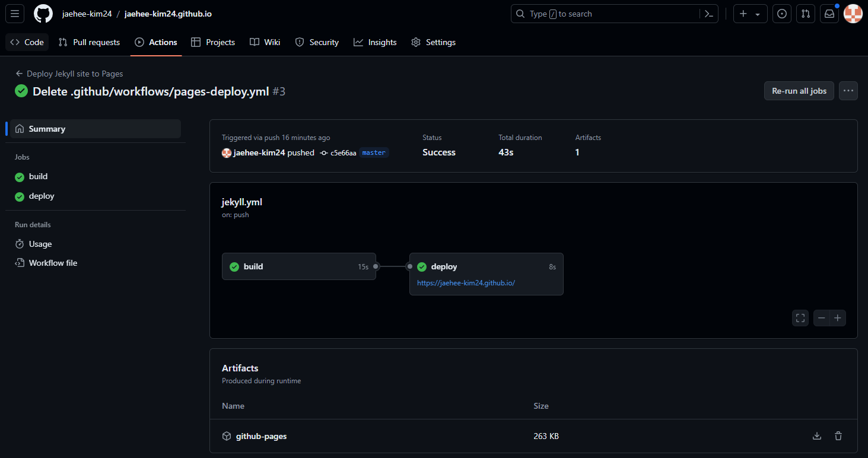Image resolution: width=868 pixels, height=458 pixels.
Task: Open the notifications inbox icon
Action: click(829, 14)
